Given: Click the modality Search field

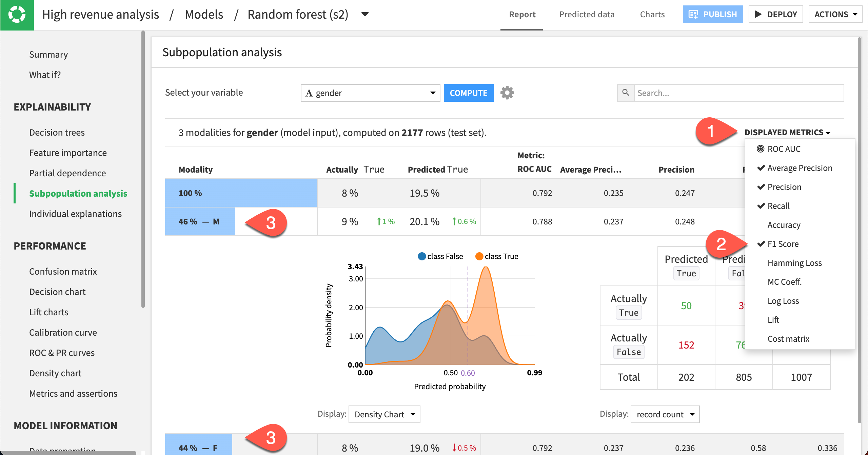Looking at the screenshot, I should (x=738, y=93).
